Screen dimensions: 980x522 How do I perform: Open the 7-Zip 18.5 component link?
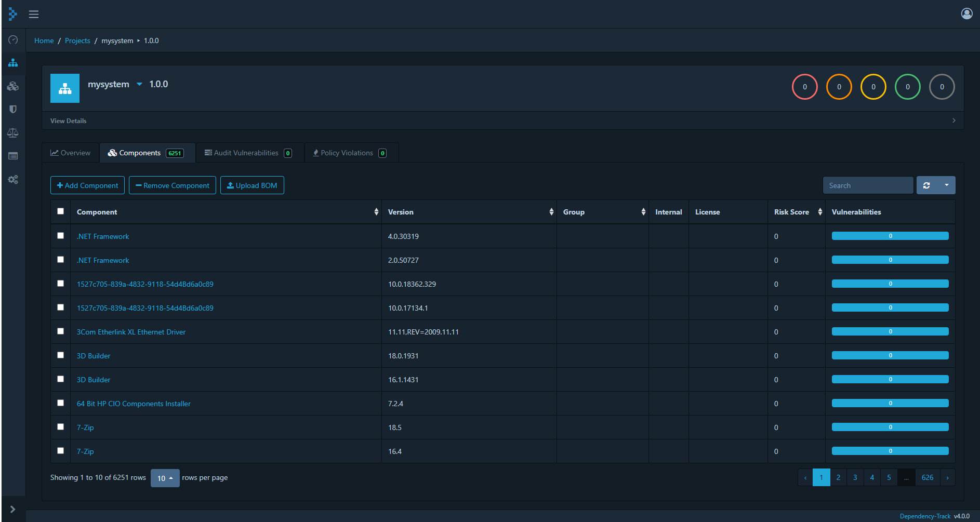(x=85, y=427)
